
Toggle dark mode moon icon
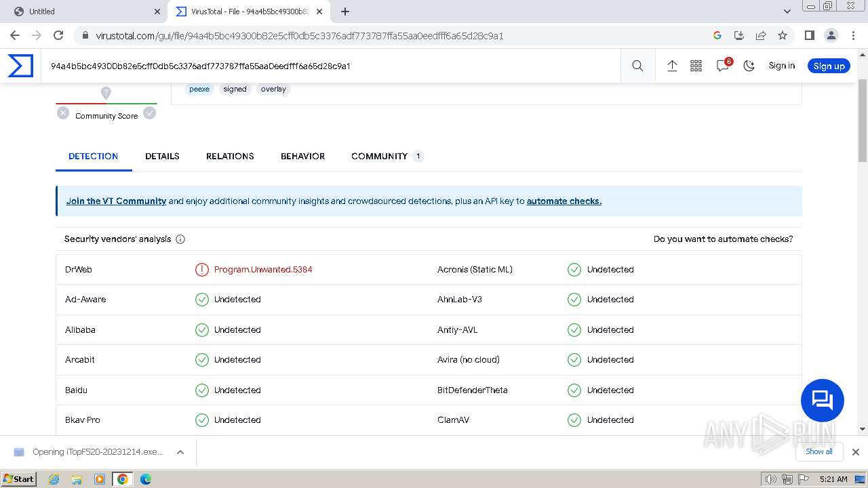pos(749,66)
